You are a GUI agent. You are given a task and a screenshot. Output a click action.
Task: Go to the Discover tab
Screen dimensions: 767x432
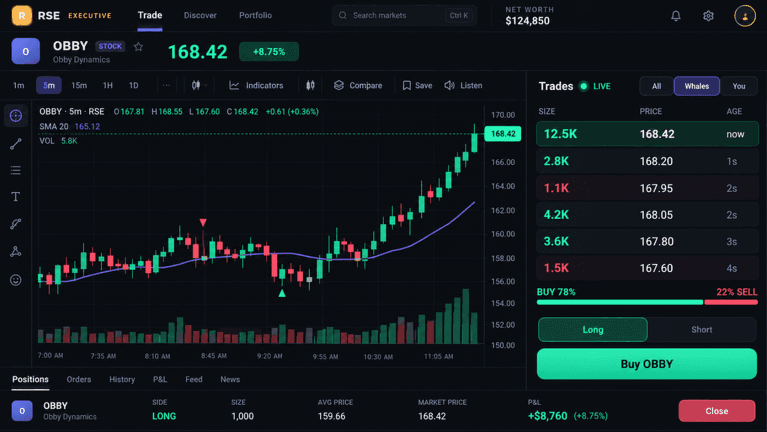pos(200,15)
